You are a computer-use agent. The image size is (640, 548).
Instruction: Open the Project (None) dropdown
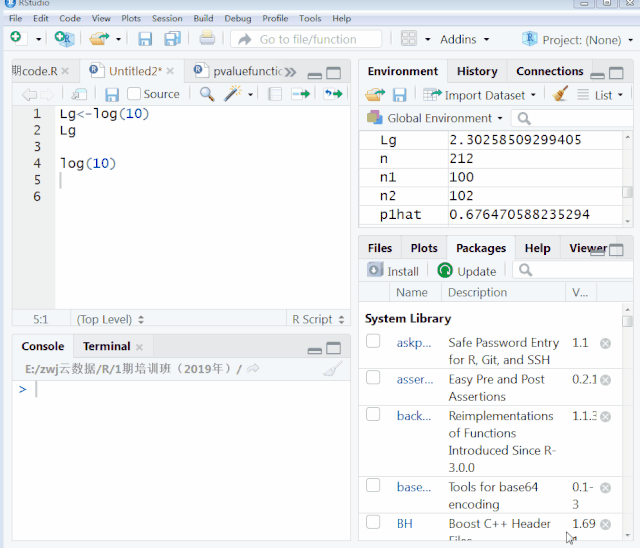[578, 40]
